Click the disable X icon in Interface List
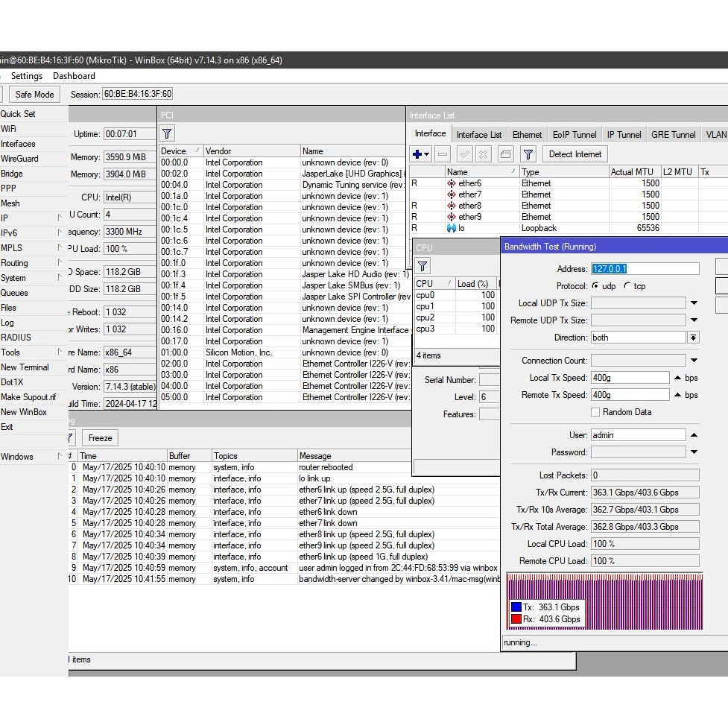This screenshot has width=728, height=728. click(483, 154)
